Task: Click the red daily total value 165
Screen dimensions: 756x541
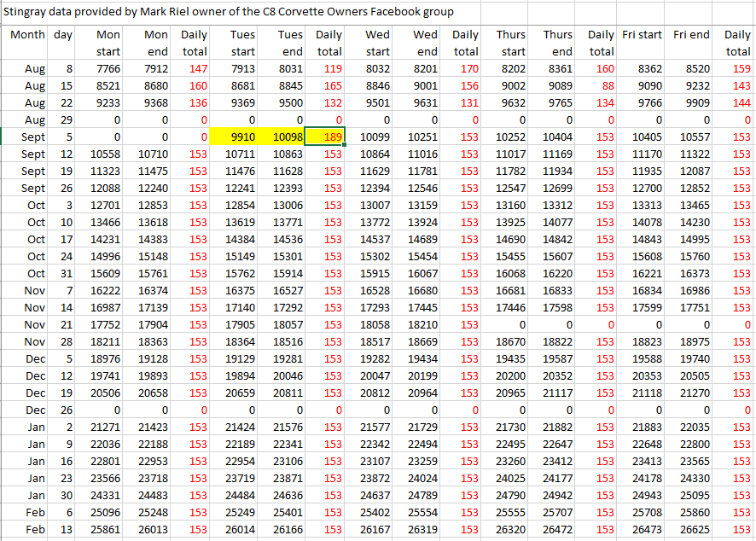Action: [x=331, y=86]
